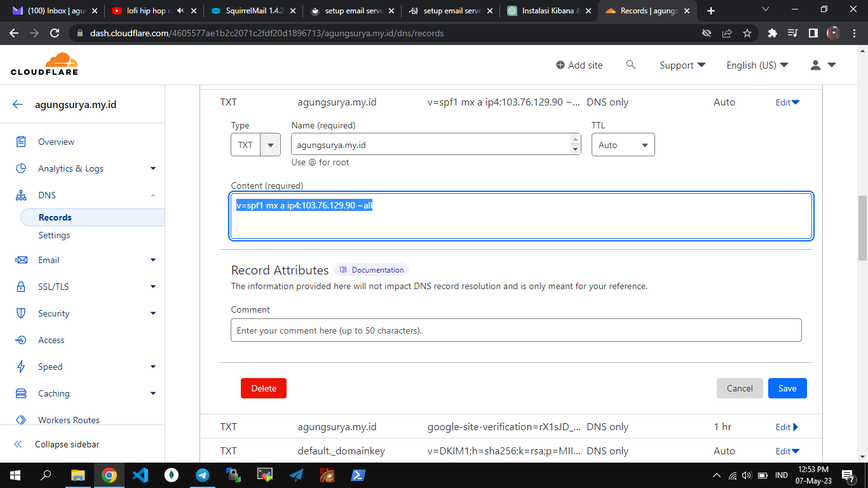
Task: Go back using sidebar arrow icon
Action: click(18, 105)
